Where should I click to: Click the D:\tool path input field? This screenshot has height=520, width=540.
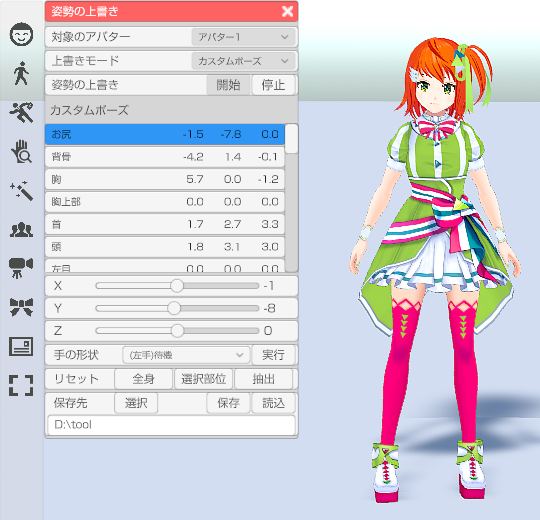pyautogui.click(x=172, y=425)
